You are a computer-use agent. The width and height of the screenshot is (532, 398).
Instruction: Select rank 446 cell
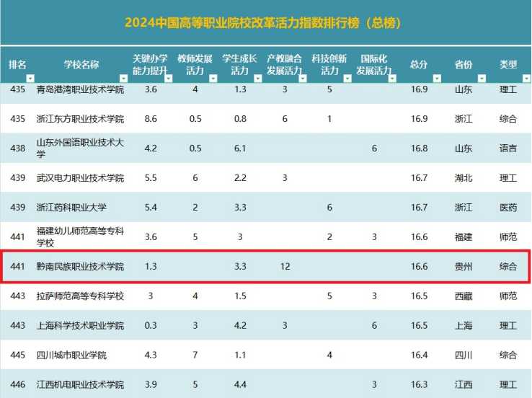click(x=17, y=385)
